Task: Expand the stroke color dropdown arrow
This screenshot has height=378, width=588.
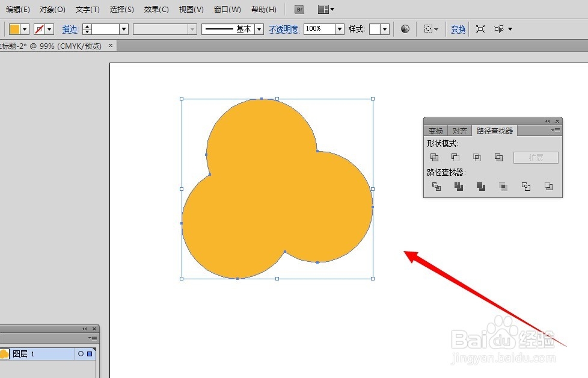Action: [49, 29]
